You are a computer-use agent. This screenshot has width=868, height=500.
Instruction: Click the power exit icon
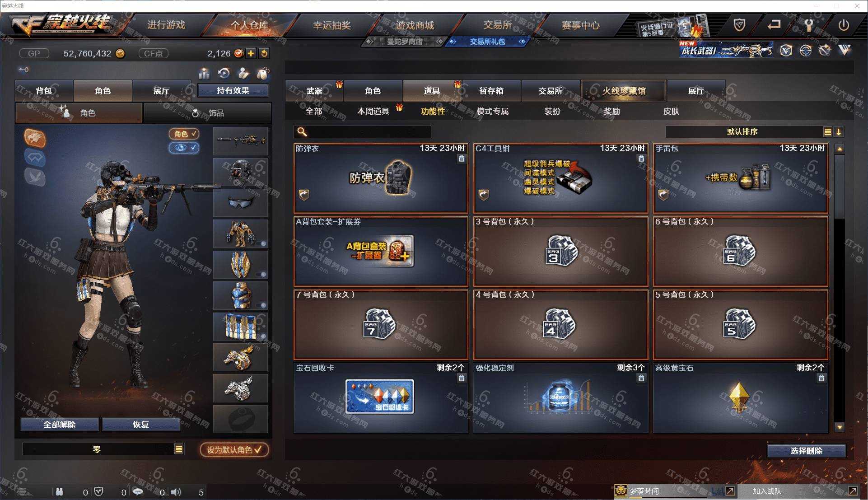[843, 25]
